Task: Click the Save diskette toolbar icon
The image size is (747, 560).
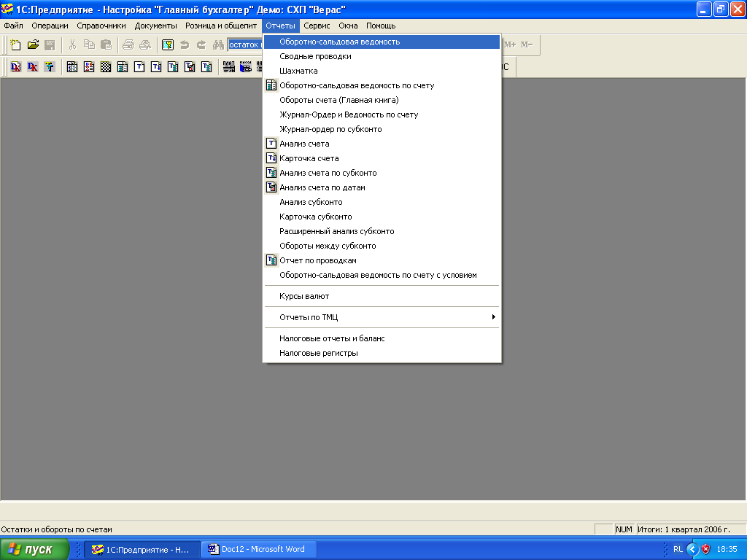Action: tap(50, 44)
